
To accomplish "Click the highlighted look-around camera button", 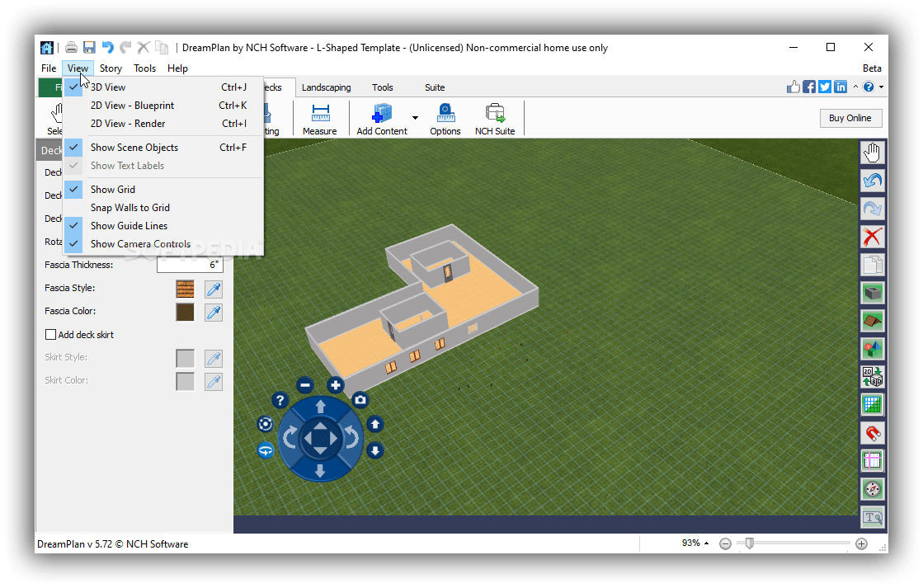I will [x=266, y=451].
